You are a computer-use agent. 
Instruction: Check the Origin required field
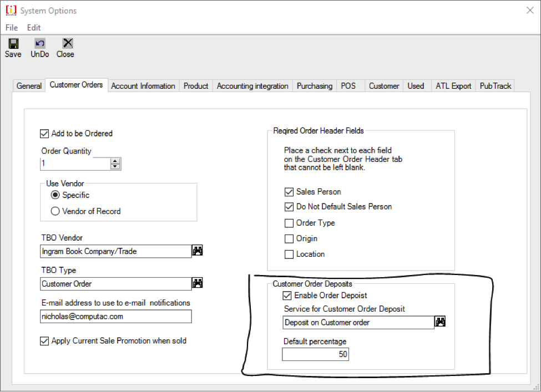(x=289, y=238)
